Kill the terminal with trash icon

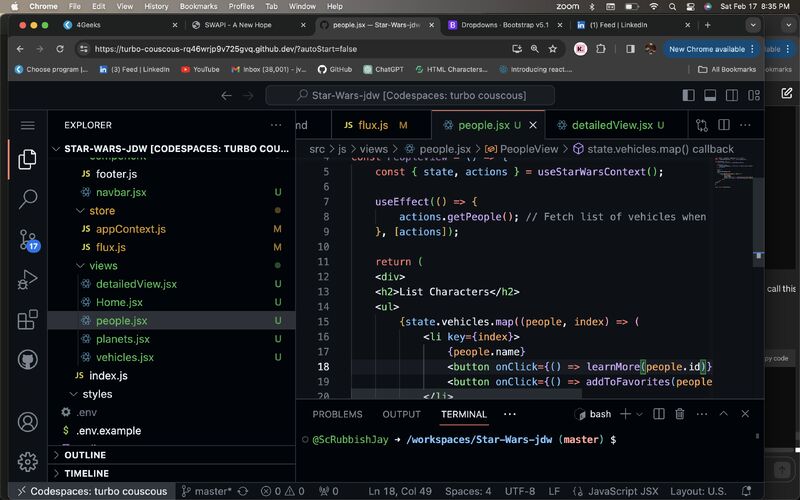(x=679, y=414)
